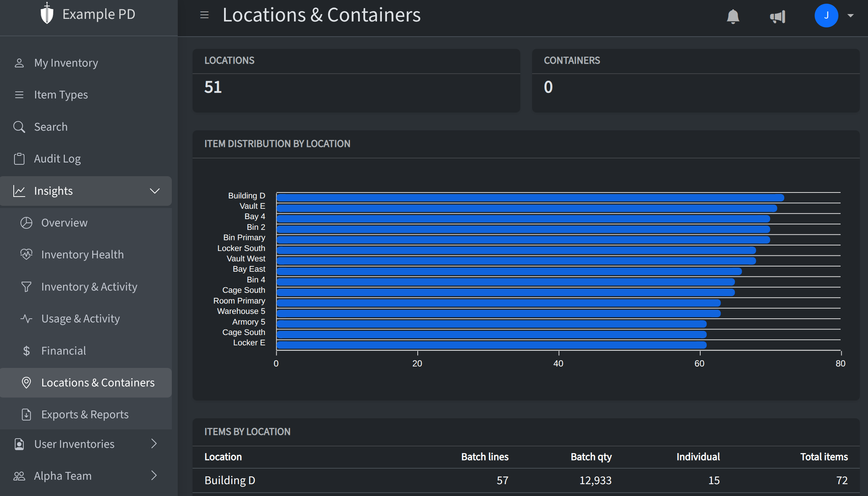Collapse the Insights section chevron
Image resolution: width=868 pixels, height=496 pixels.
click(x=154, y=191)
